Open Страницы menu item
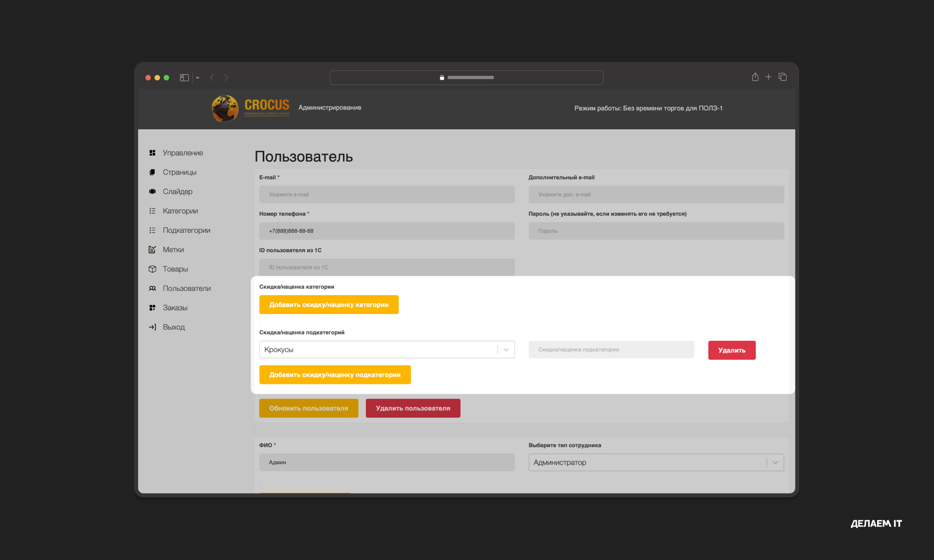Viewport: 934px width, 560px height. [x=180, y=172]
